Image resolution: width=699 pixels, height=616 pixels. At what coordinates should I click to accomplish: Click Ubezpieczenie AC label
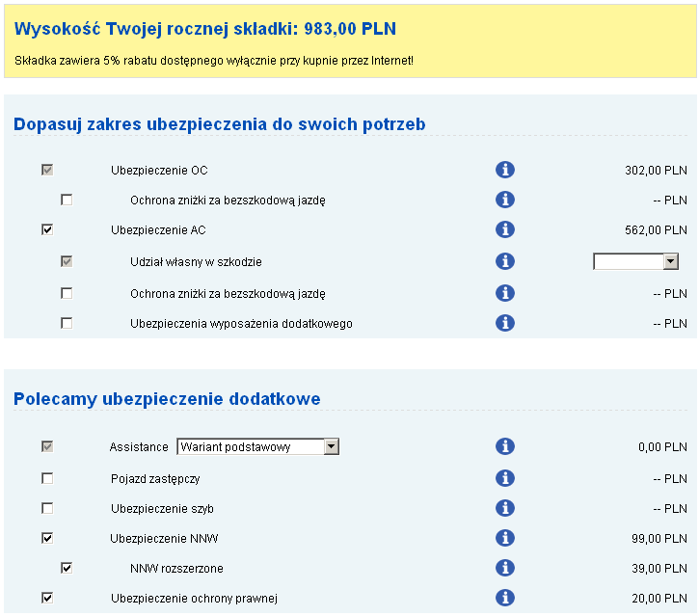158,230
